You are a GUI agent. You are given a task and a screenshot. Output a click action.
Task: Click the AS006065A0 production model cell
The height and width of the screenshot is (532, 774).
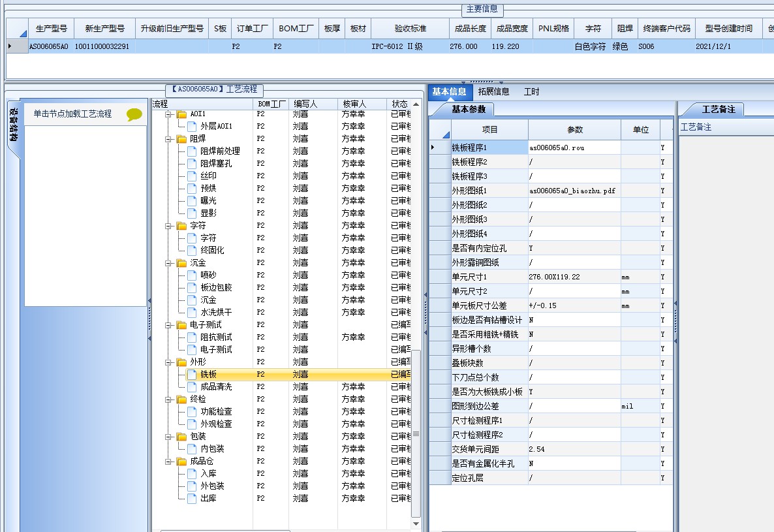coord(51,46)
